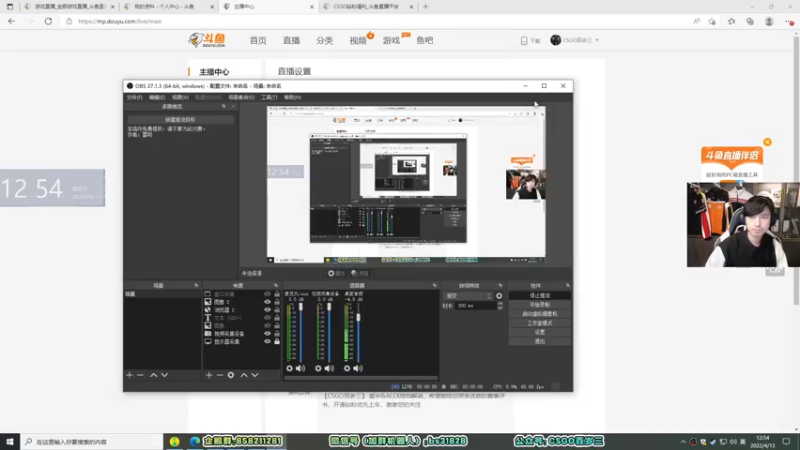Screen dimensions: 800x450
Task: Mute 视频采集设备 mixer channel
Action: (x=330, y=368)
